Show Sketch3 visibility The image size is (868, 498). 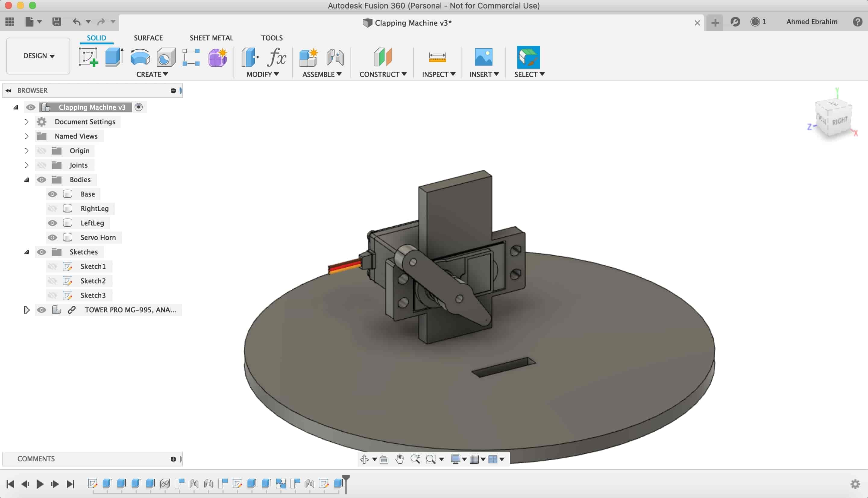[52, 295]
